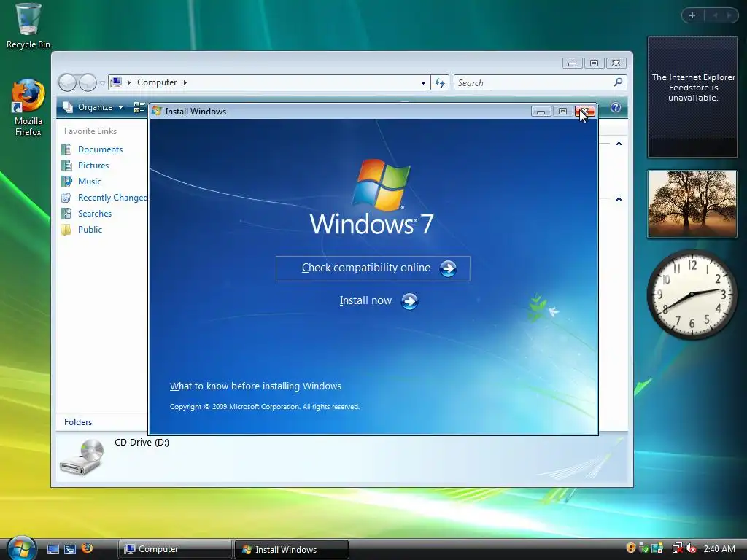
Task: Open the recent pages dropdown arrow
Action: (102, 83)
